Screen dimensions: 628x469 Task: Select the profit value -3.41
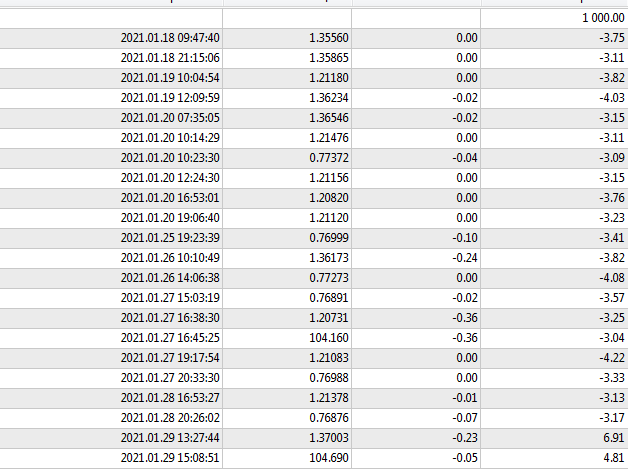pos(612,238)
